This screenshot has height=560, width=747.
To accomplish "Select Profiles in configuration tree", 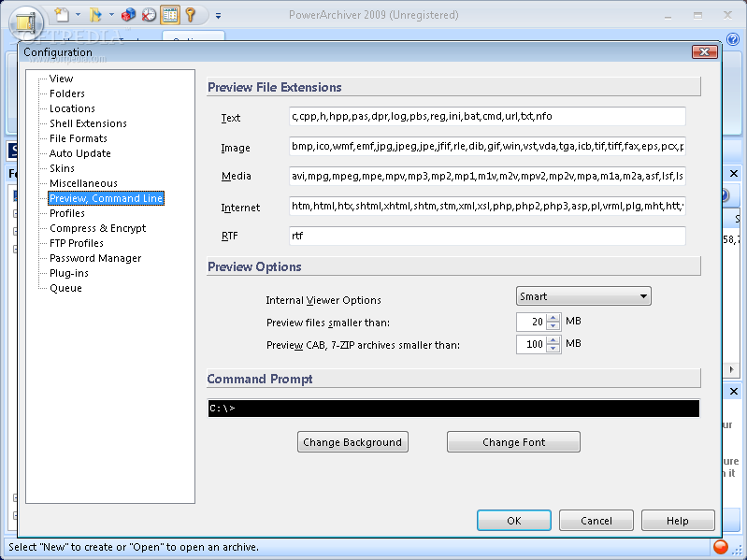I will (x=67, y=213).
